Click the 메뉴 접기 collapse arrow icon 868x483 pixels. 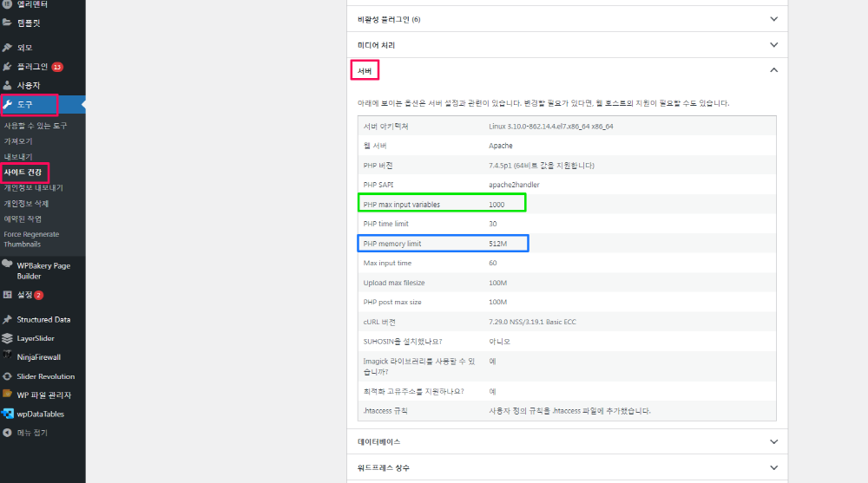pyautogui.click(x=7, y=433)
